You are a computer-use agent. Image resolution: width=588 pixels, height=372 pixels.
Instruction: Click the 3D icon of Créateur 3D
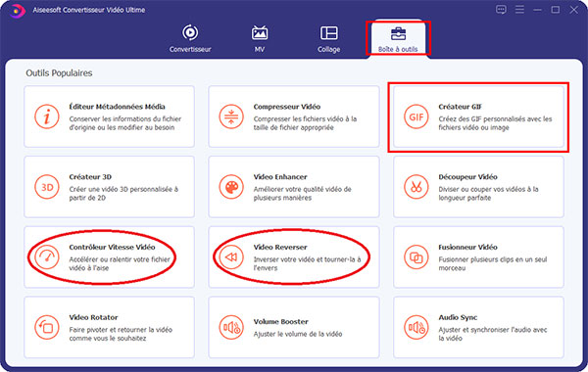[47, 187]
